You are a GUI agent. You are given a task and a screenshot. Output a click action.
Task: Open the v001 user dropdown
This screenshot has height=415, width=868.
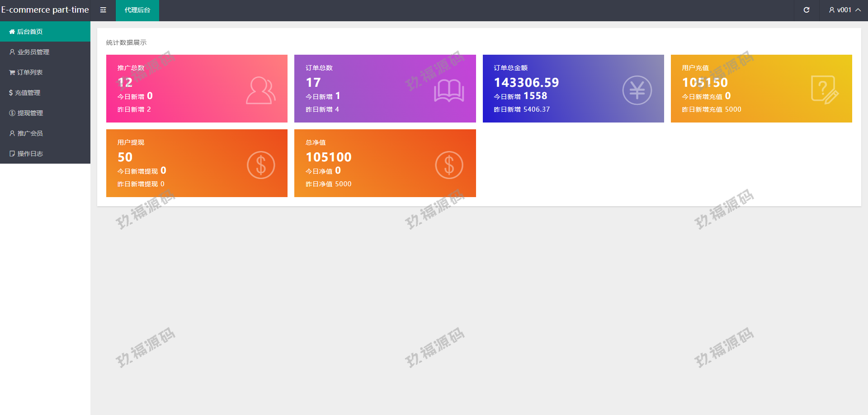click(x=844, y=10)
